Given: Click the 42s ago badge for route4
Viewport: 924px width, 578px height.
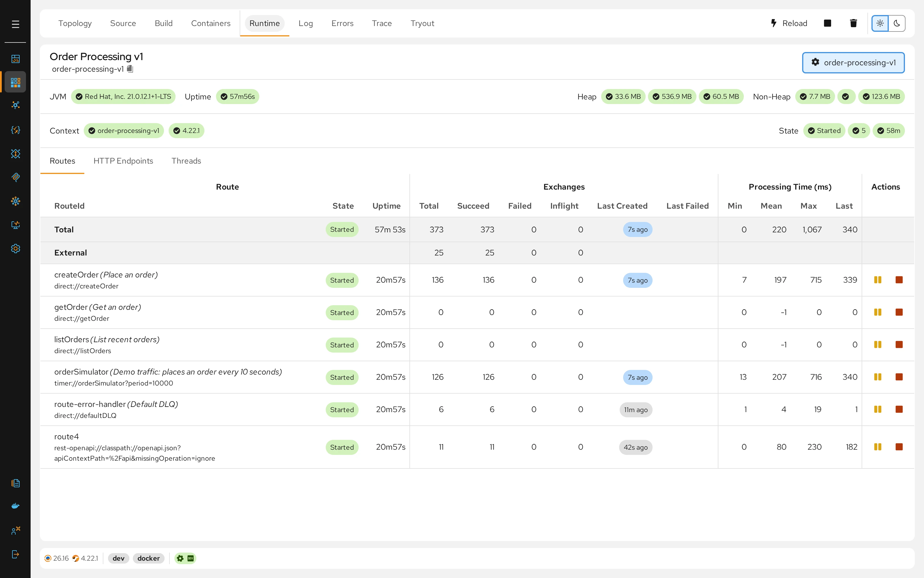Looking at the screenshot, I should click(636, 447).
